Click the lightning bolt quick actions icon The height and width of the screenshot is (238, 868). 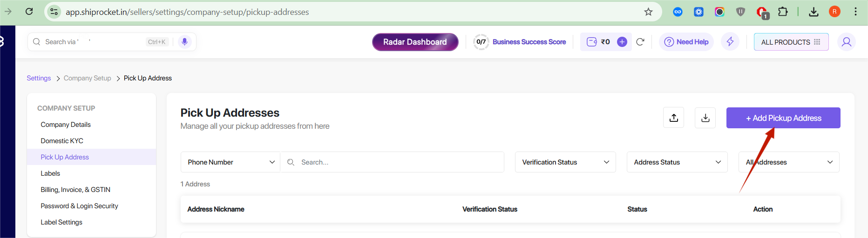(730, 42)
